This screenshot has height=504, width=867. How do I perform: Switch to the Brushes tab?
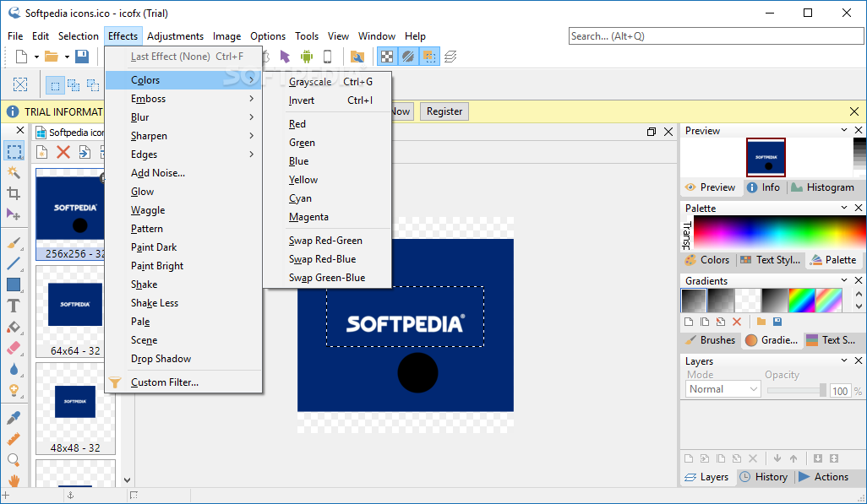[x=711, y=340]
